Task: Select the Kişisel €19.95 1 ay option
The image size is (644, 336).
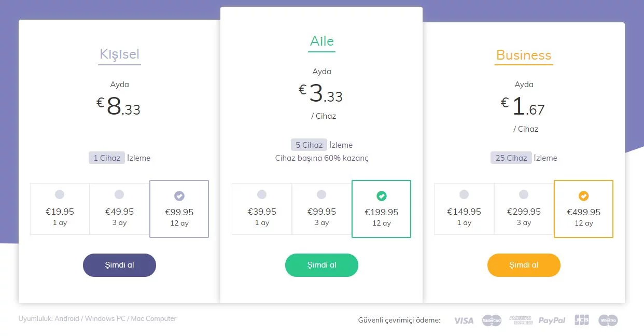Action: (60, 209)
